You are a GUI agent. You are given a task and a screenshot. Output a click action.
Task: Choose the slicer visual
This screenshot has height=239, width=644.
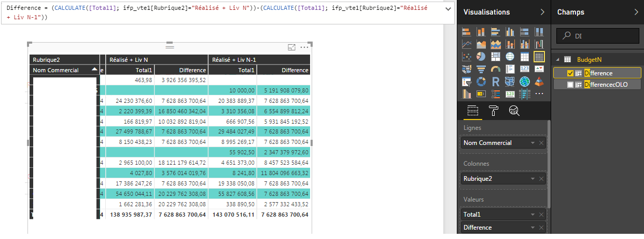pos(466,81)
